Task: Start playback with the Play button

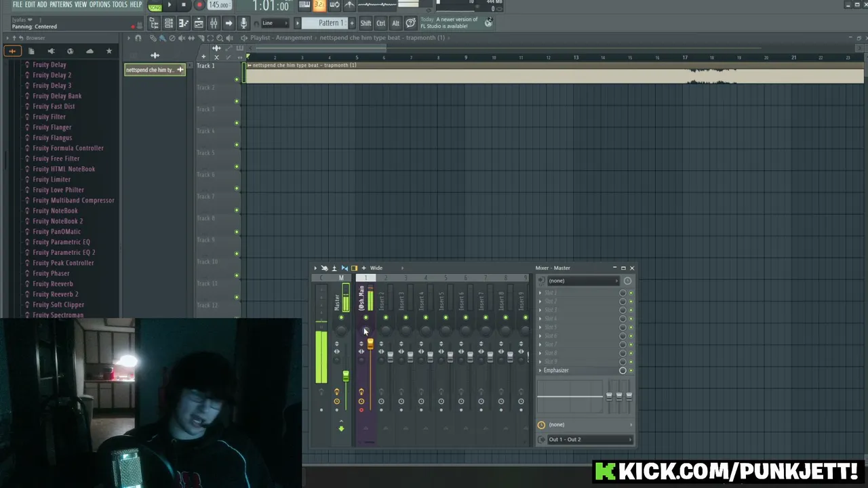Action: tap(169, 5)
